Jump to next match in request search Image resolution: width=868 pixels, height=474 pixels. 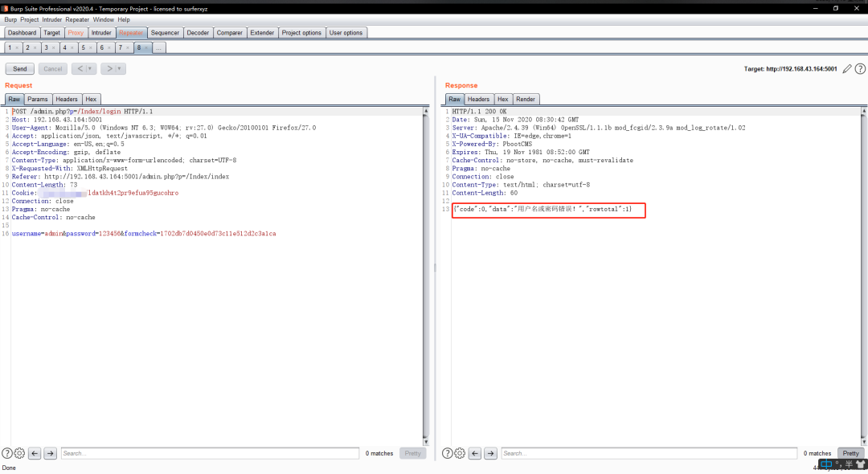[x=51, y=453]
